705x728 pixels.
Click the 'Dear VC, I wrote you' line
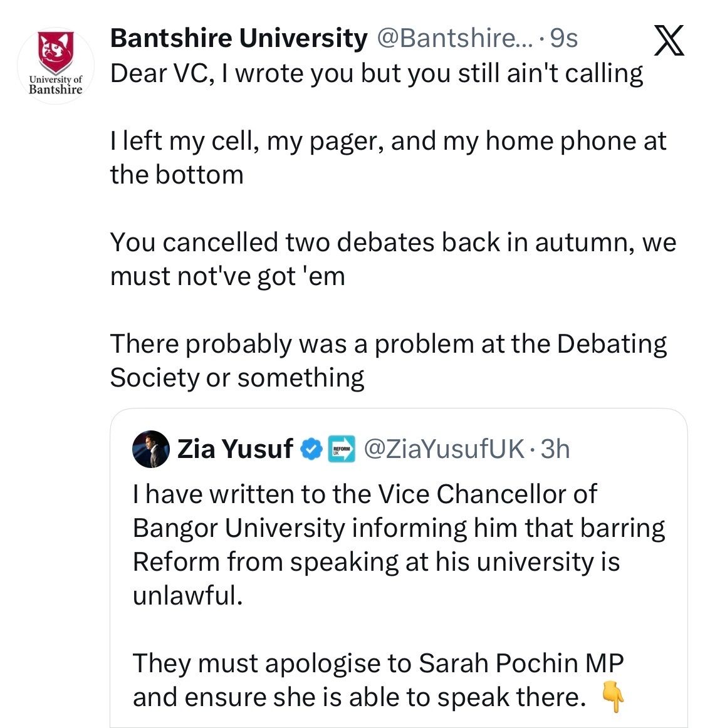pos(376,73)
